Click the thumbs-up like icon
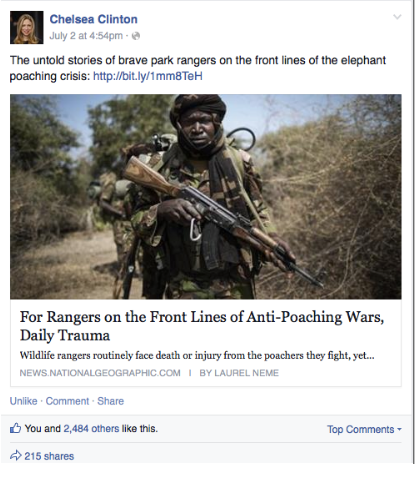 [x=15, y=428]
